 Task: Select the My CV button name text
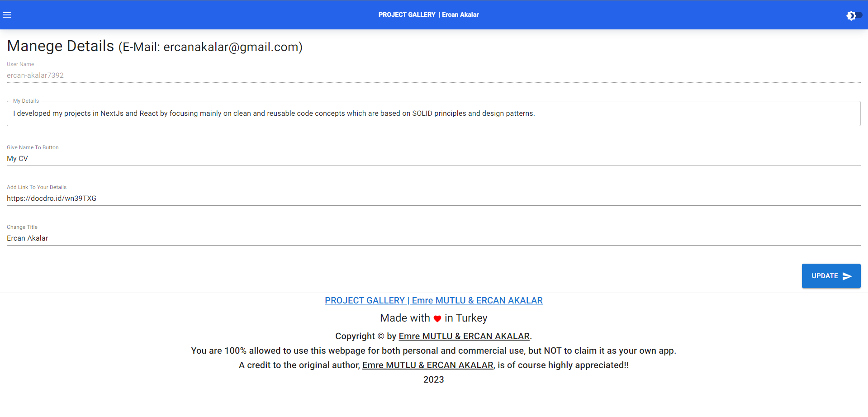17,158
